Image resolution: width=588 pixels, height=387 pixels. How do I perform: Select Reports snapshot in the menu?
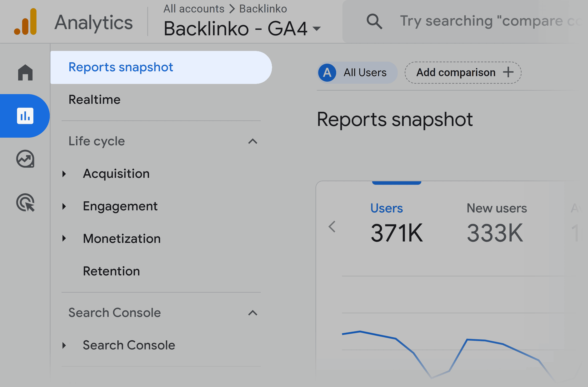[161, 67]
